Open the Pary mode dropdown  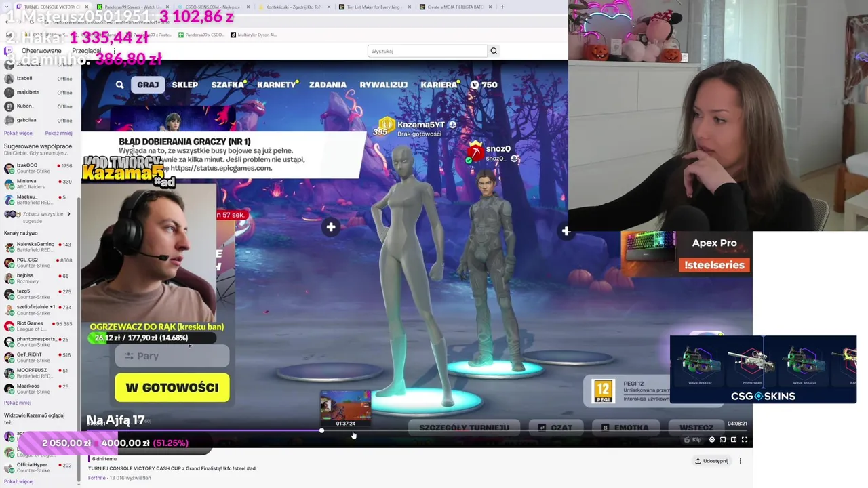172,356
